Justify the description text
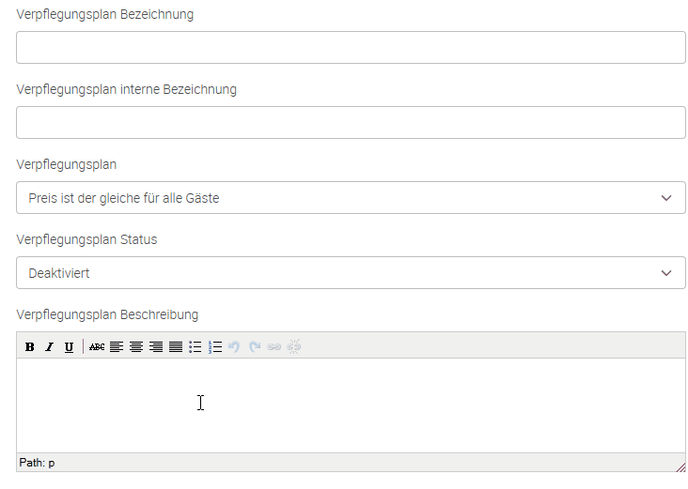 click(175, 347)
